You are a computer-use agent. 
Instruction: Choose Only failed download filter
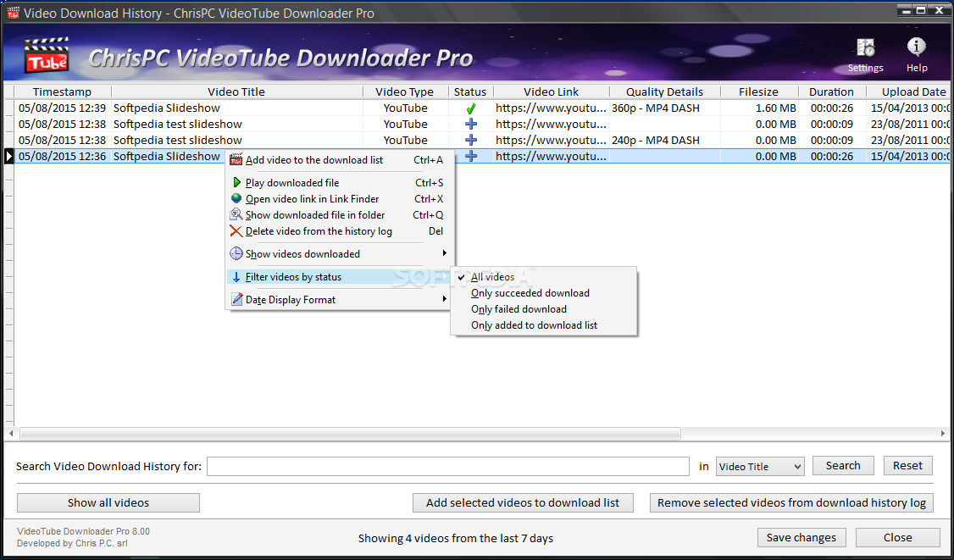pos(543,309)
